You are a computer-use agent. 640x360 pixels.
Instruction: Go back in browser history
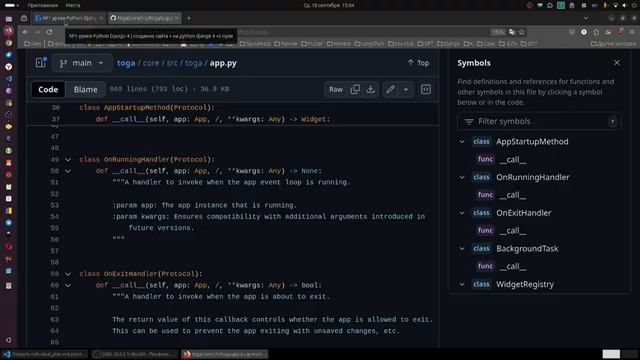pos(25,32)
